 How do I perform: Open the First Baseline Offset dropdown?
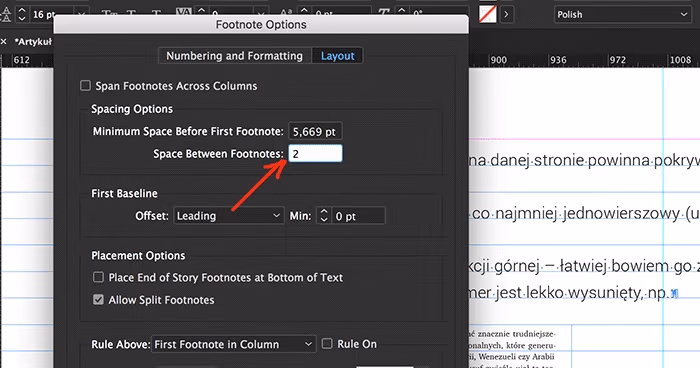(229, 216)
